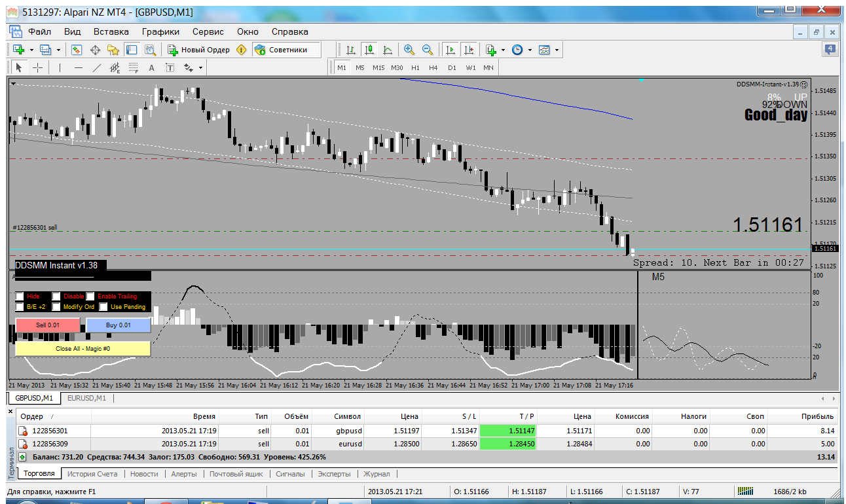The image size is (846, 504).
Task: Select the vertical line tool
Action: point(60,67)
